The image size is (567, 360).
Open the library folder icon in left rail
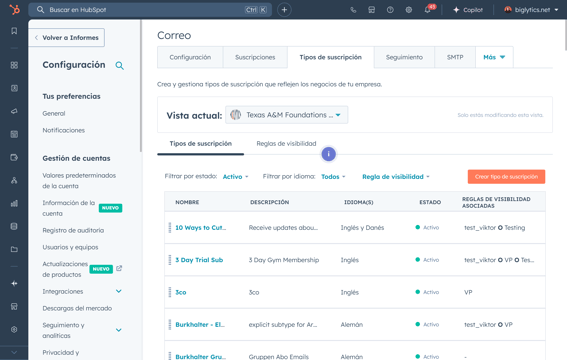(x=14, y=249)
